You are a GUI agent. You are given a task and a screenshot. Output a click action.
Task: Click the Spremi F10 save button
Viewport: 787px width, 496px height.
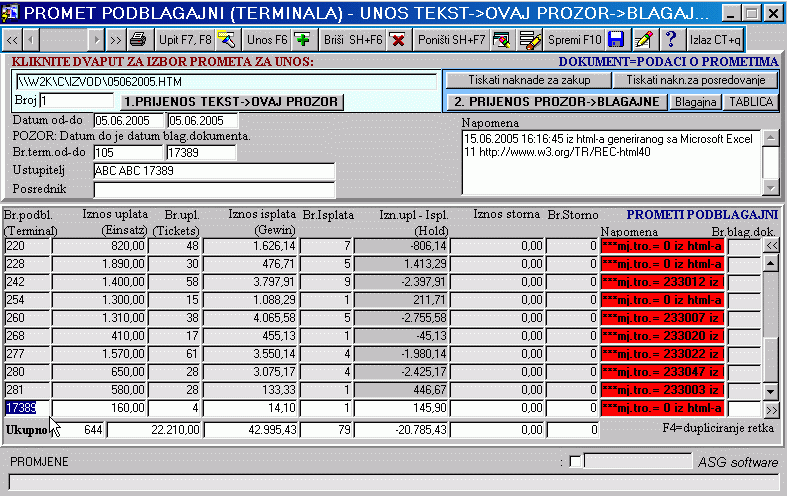click(x=575, y=40)
